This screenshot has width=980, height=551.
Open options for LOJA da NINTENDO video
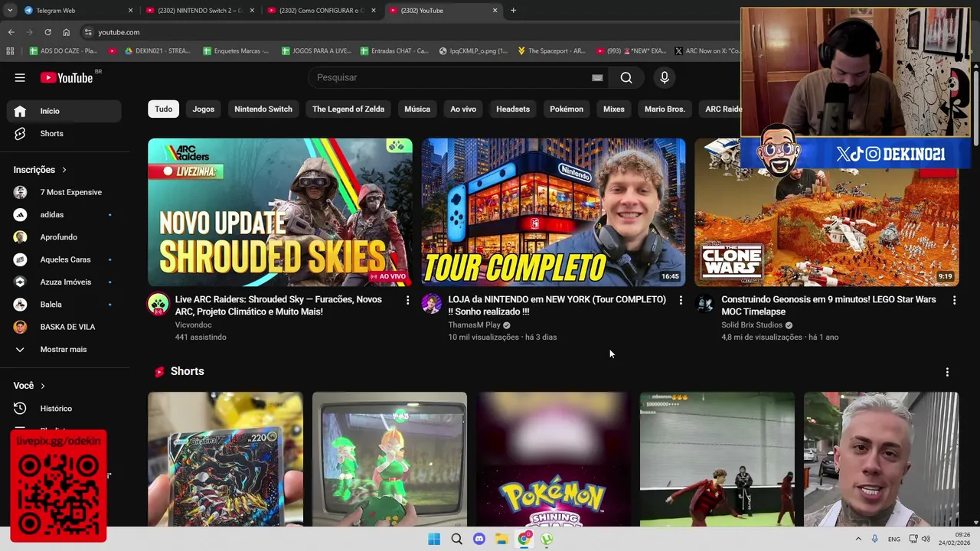click(x=681, y=301)
